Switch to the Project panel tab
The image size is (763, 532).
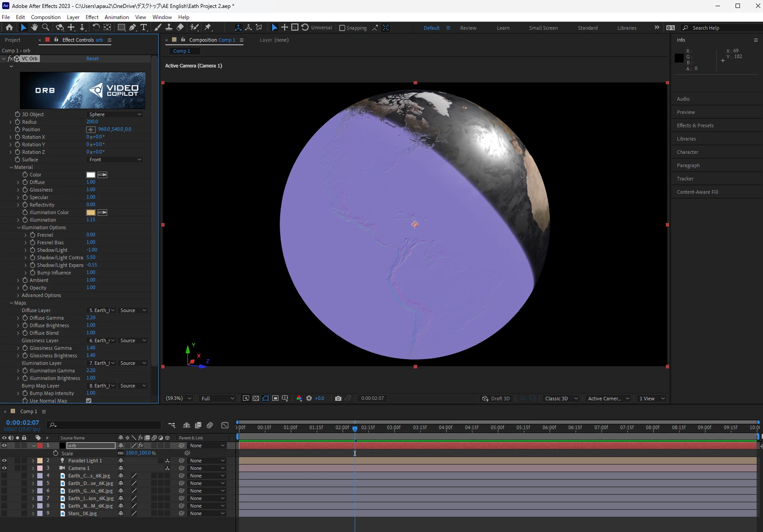(12, 40)
